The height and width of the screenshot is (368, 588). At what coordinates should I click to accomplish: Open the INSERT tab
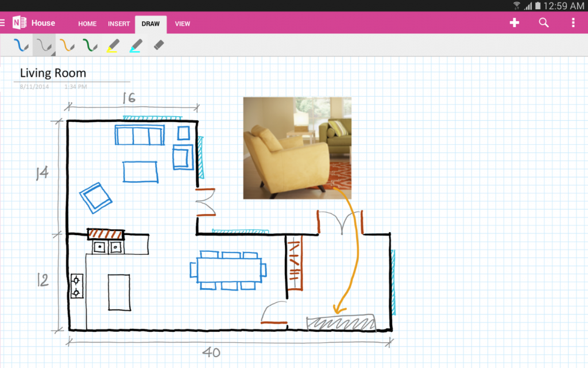(x=119, y=24)
